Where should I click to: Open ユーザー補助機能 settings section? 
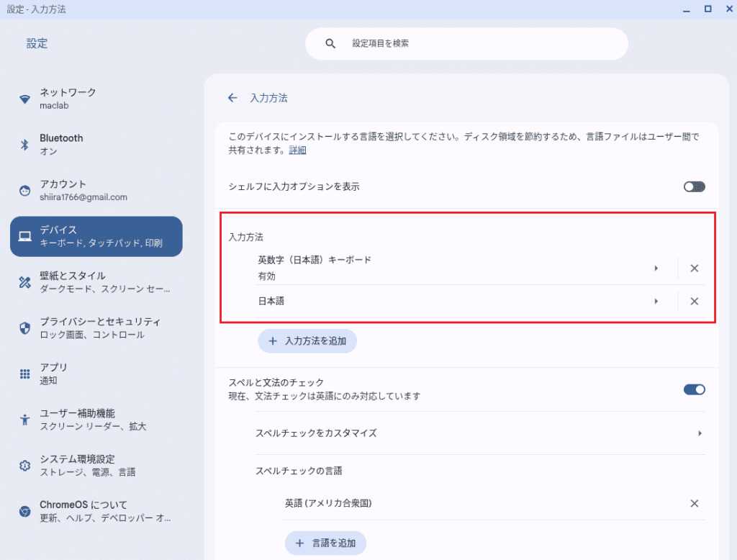point(96,420)
